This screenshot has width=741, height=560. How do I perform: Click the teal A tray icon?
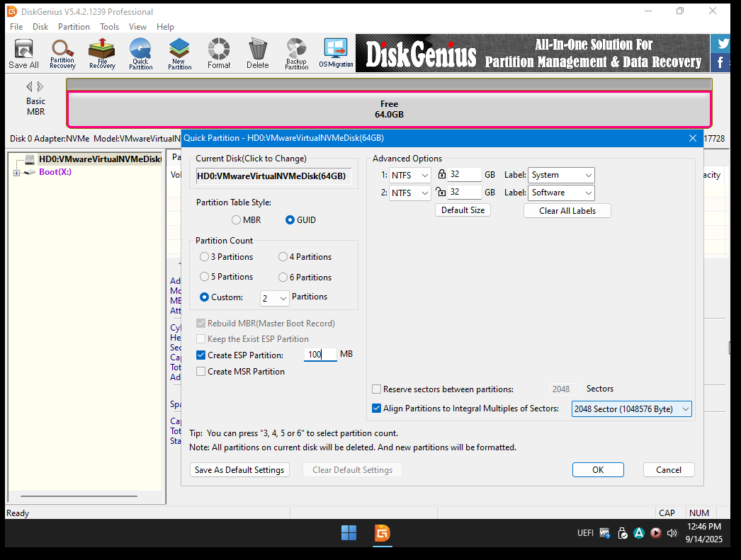click(x=639, y=533)
